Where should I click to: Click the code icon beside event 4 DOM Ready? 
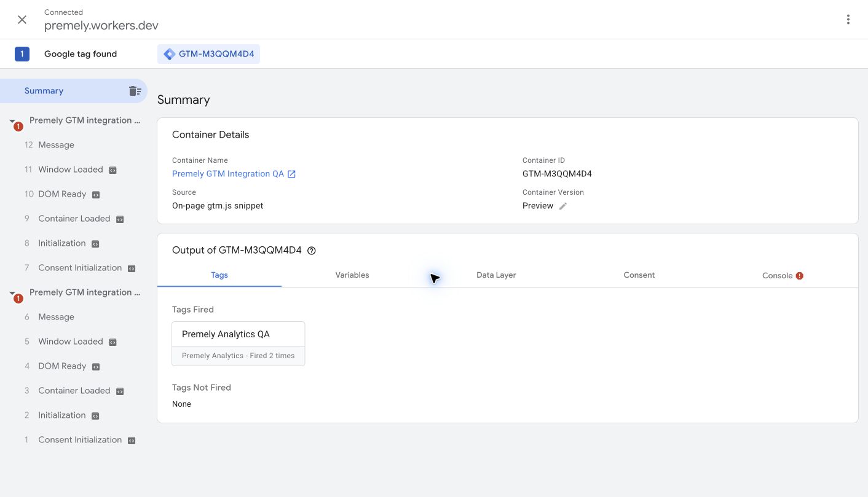click(x=95, y=367)
